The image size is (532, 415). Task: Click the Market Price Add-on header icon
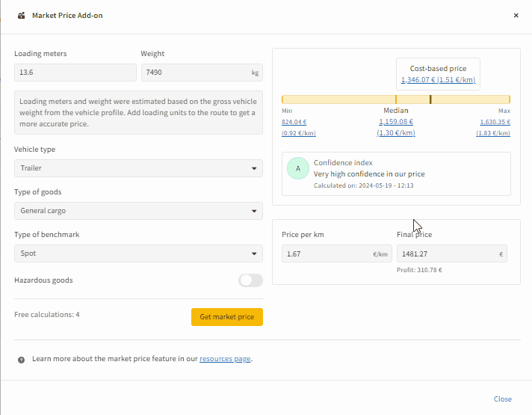tap(22, 15)
